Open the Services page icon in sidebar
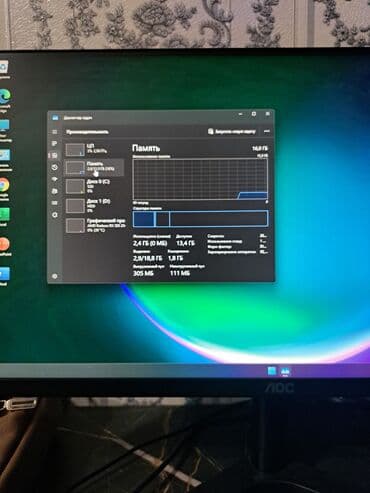Screen dimensions: 370x493 pos(55,215)
